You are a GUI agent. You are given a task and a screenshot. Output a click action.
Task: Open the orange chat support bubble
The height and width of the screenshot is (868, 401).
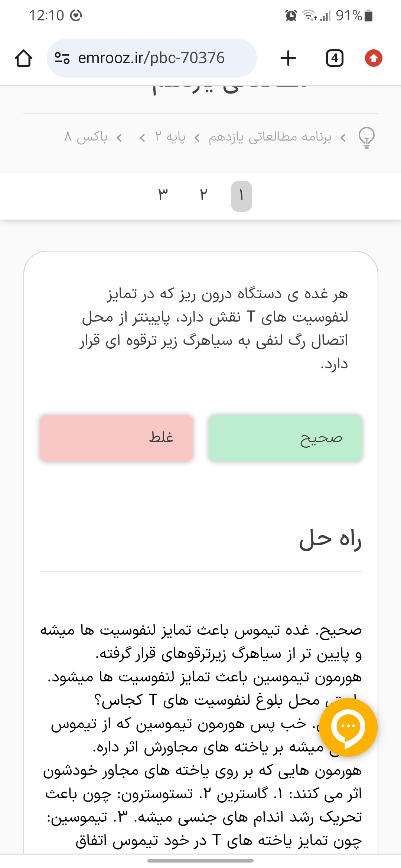(348, 727)
